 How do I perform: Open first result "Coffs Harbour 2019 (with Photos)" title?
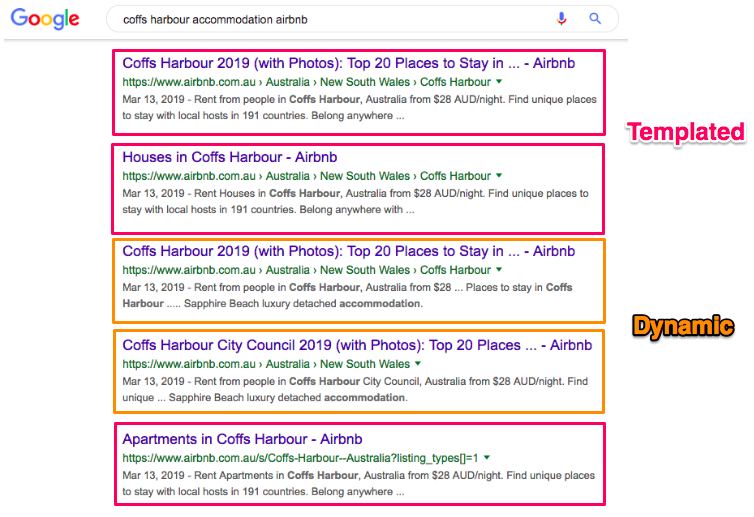[349, 63]
